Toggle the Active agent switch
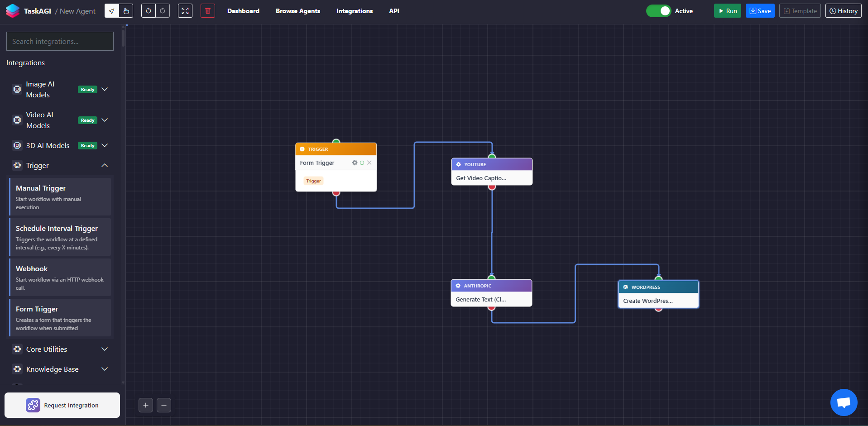 pyautogui.click(x=658, y=11)
